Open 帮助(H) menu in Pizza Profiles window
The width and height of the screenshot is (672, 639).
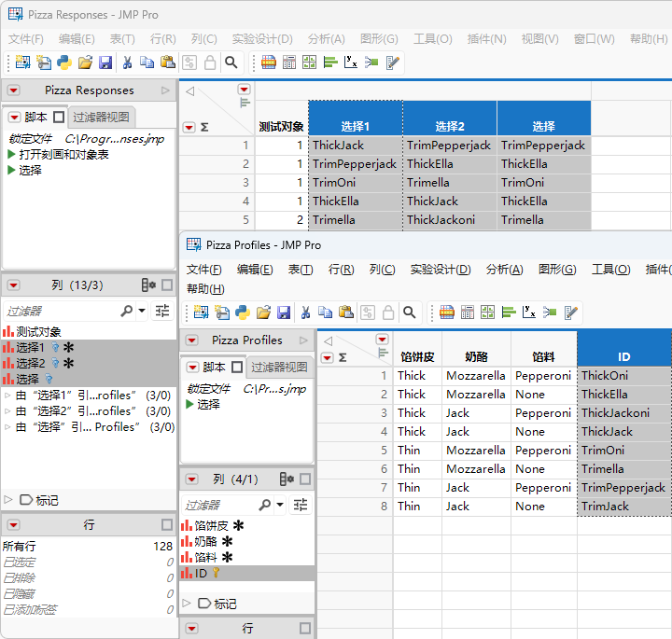tap(205, 289)
